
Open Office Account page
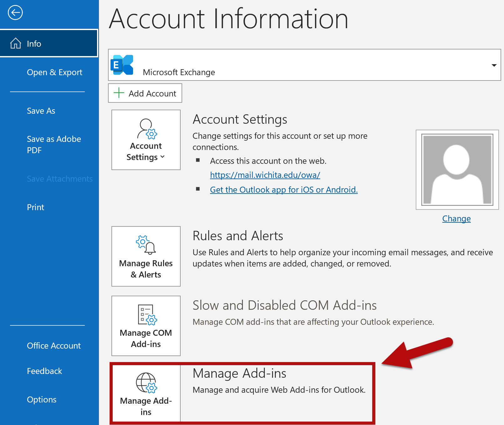[54, 346]
